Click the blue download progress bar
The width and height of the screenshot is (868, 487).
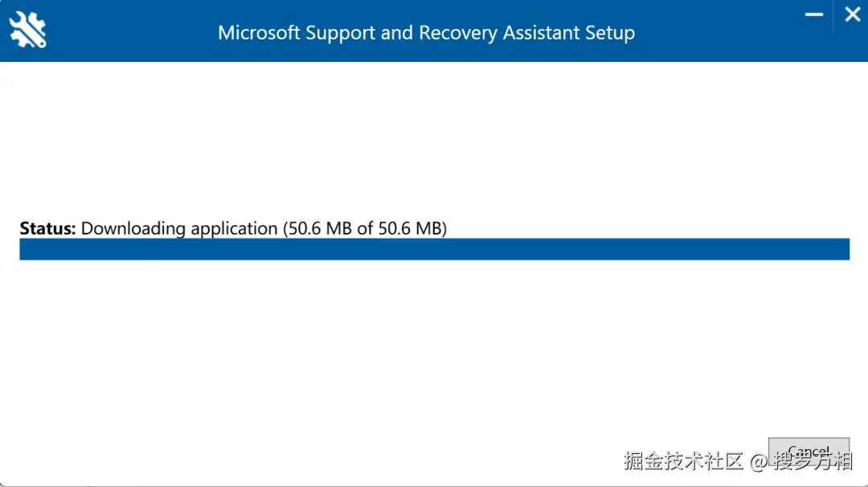click(434, 249)
